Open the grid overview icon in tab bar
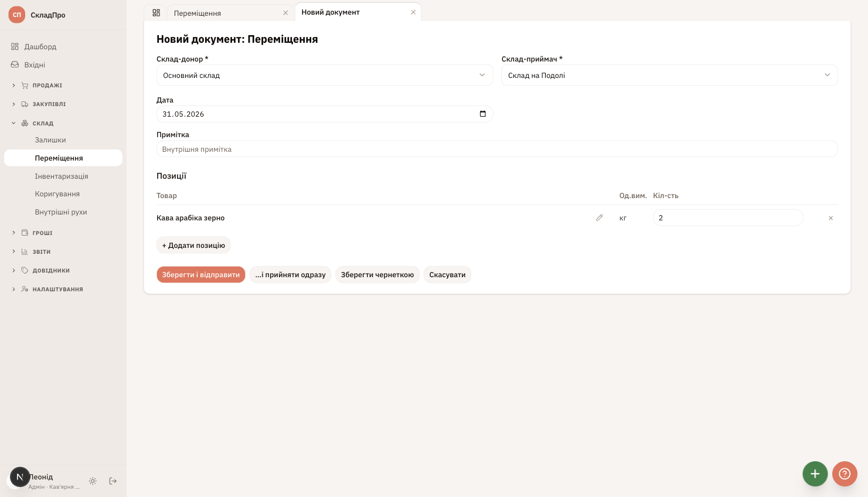Image resolution: width=868 pixels, height=497 pixels. pyautogui.click(x=156, y=13)
